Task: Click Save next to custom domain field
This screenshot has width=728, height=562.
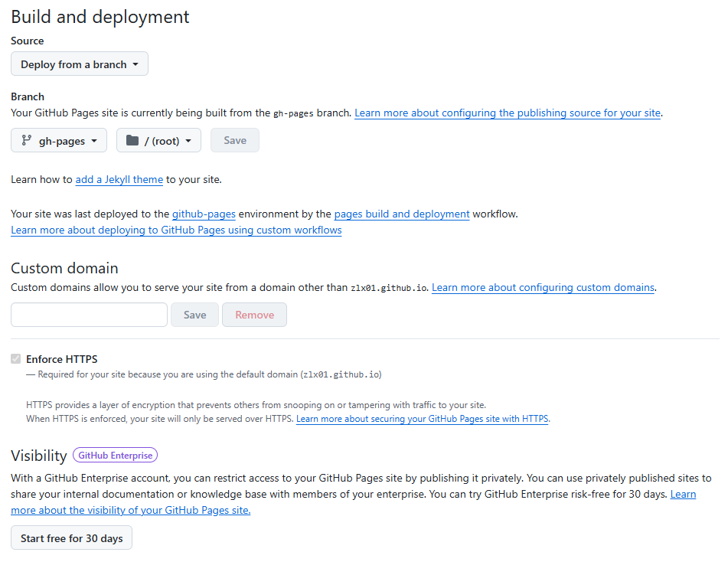Action: (x=194, y=315)
